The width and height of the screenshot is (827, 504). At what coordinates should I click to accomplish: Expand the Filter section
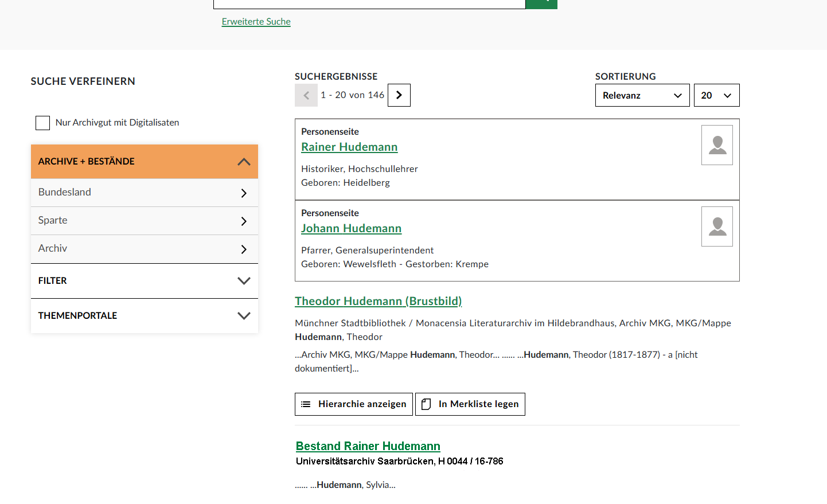click(x=145, y=281)
